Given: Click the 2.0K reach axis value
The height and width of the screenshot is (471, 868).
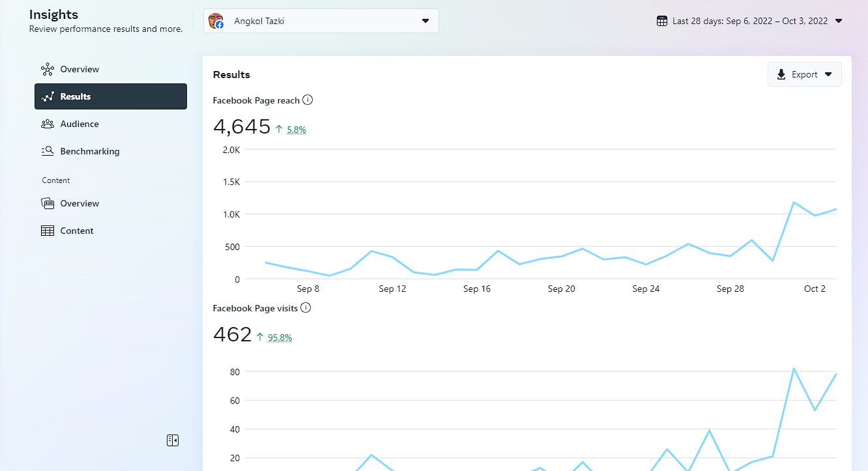Looking at the screenshot, I should click(x=231, y=149).
